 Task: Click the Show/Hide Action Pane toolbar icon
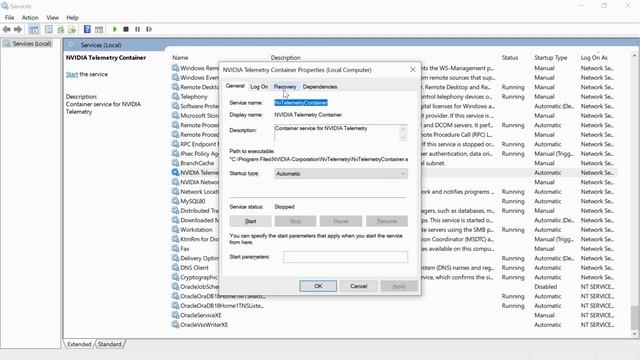99,29
